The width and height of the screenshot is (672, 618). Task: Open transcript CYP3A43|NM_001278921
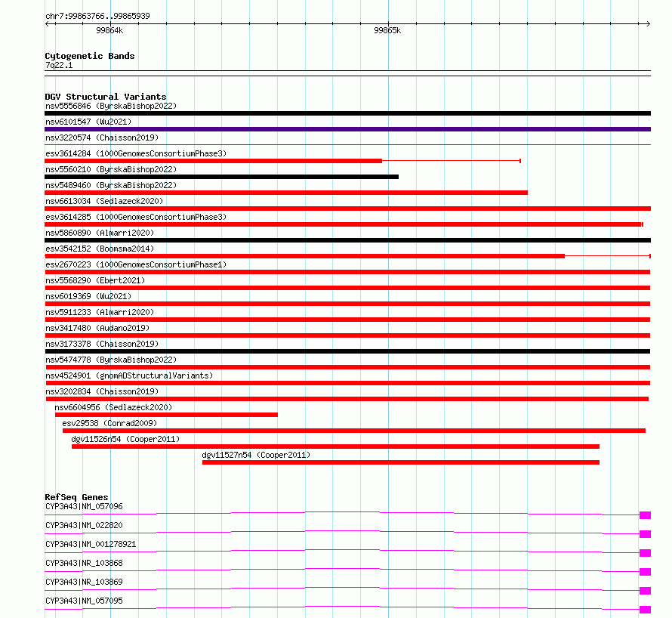tap(91, 544)
